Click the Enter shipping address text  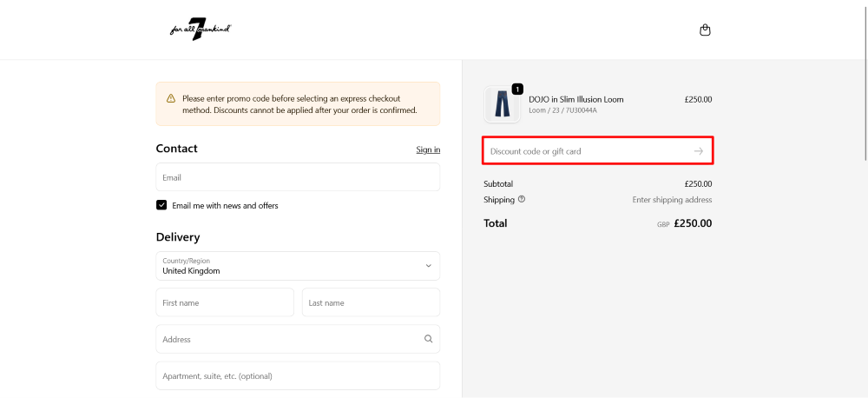point(672,200)
